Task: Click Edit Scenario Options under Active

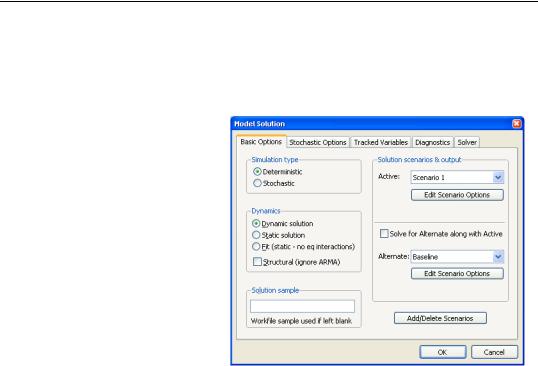Action: coord(457,195)
